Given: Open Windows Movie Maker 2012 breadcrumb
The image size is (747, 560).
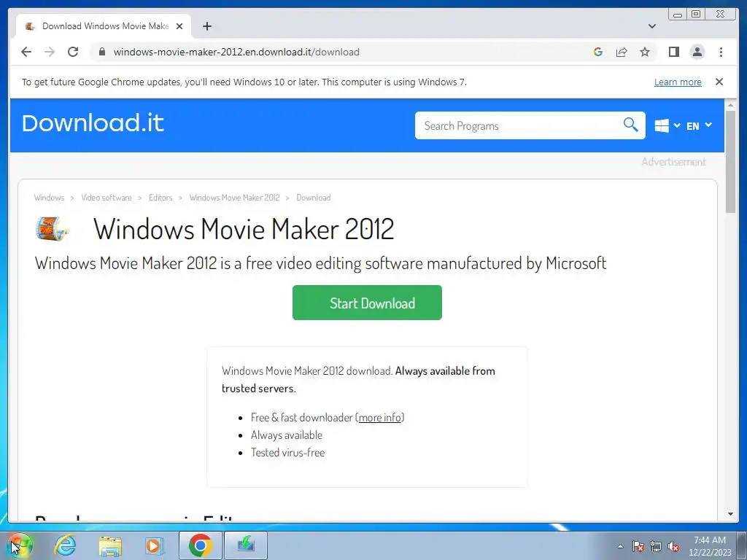Looking at the screenshot, I should click(234, 198).
